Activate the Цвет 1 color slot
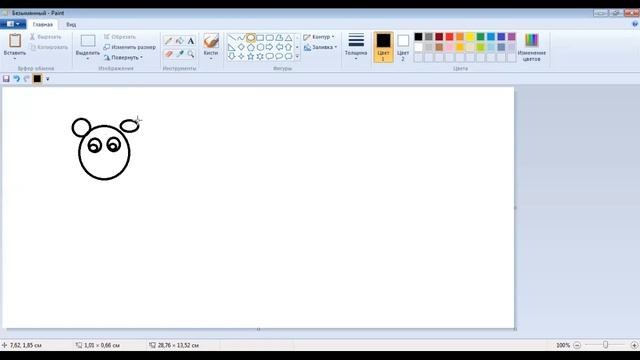Screen dimensions: 640x360 [383, 47]
